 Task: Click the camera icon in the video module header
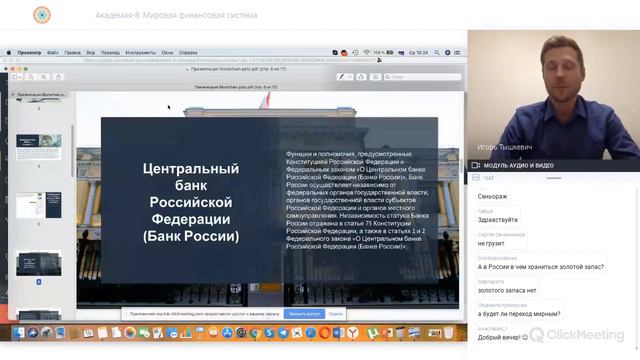(x=476, y=165)
